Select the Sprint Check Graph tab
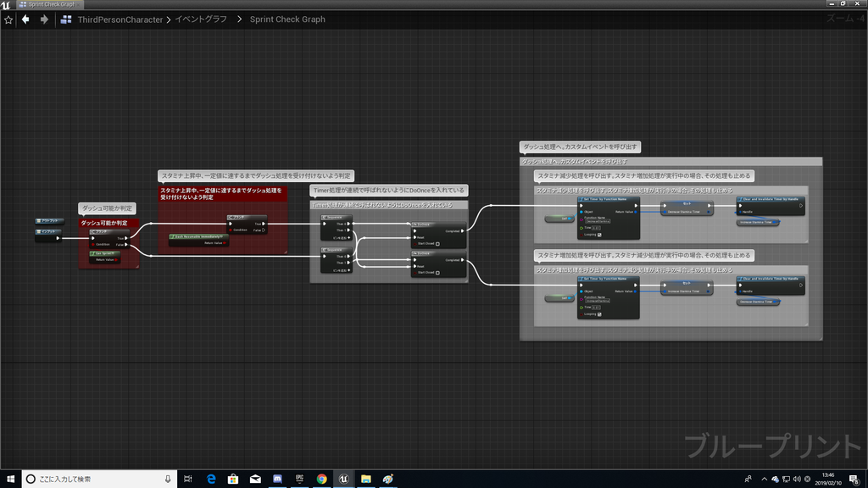 48,4
